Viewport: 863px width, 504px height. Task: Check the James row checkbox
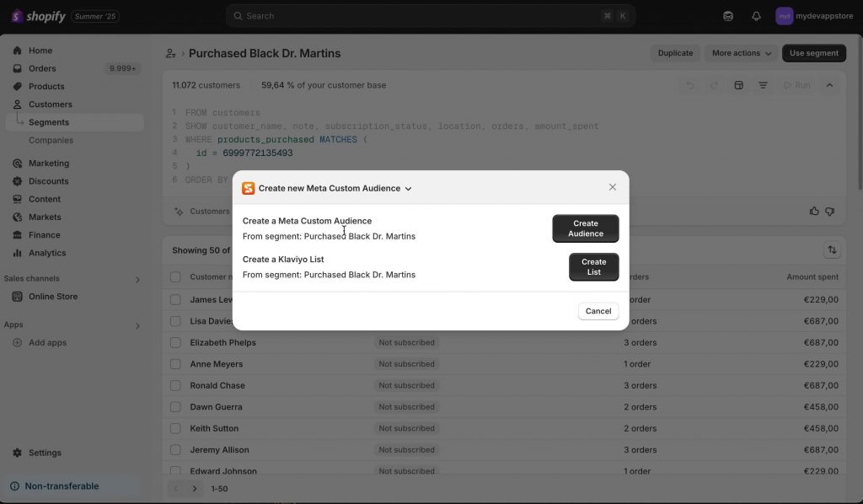[175, 300]
